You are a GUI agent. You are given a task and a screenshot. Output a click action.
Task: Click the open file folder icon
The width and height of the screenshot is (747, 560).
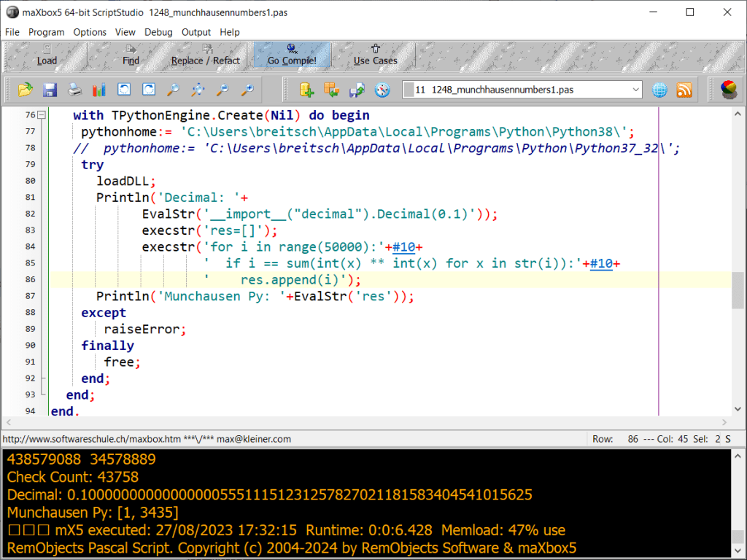tap(26, 90)
